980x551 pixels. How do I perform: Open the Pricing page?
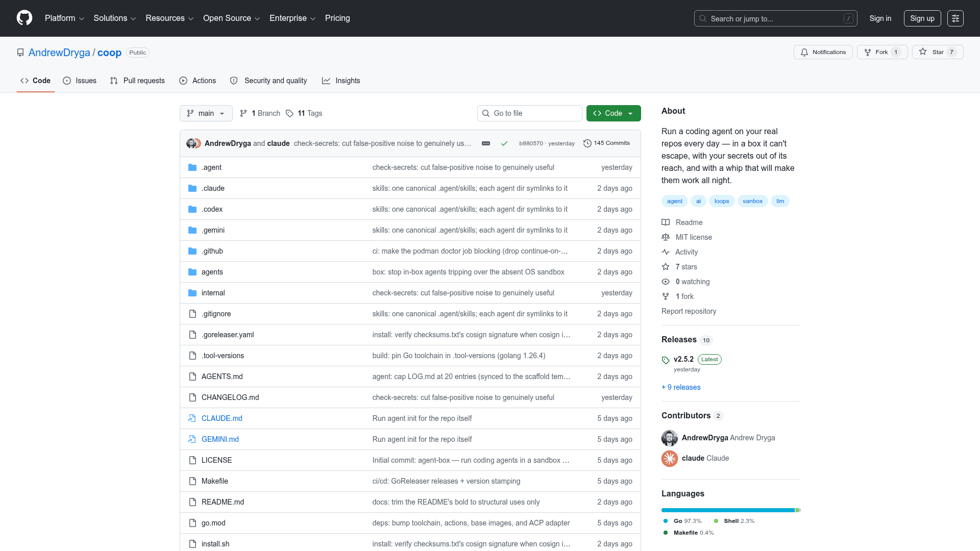point(337,18)
